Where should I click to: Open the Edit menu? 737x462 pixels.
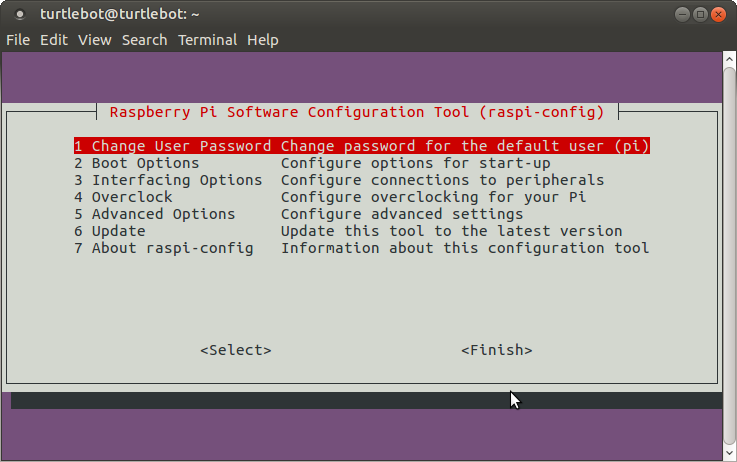pos(54,40)
